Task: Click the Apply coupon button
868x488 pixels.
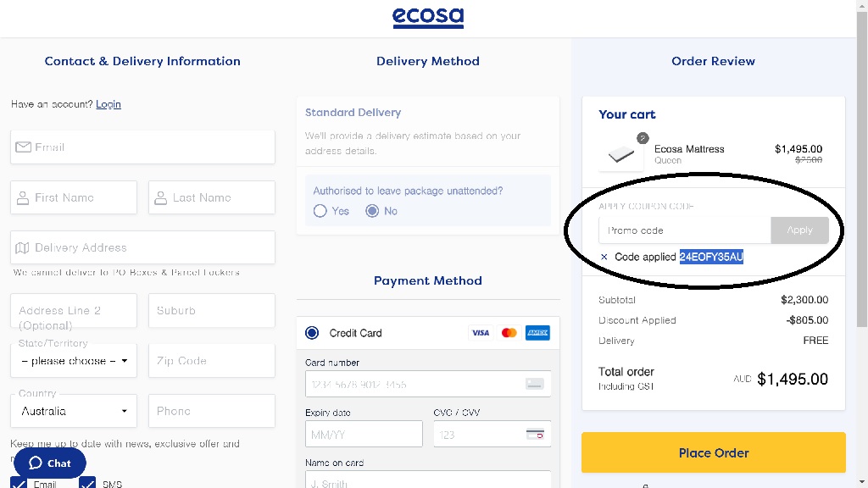Action: [799, 230]
